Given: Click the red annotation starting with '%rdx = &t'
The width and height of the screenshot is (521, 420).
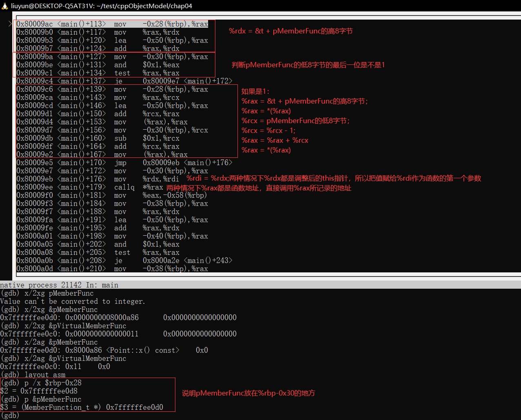Looking at the screenshot, I should pyautogui.click(x=290, y=31).
